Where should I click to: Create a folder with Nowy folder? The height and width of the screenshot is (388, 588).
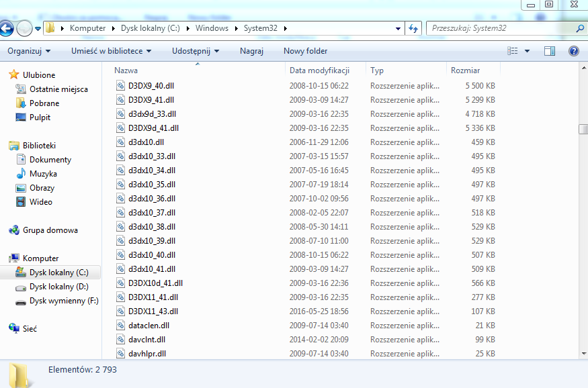[305, 51]
